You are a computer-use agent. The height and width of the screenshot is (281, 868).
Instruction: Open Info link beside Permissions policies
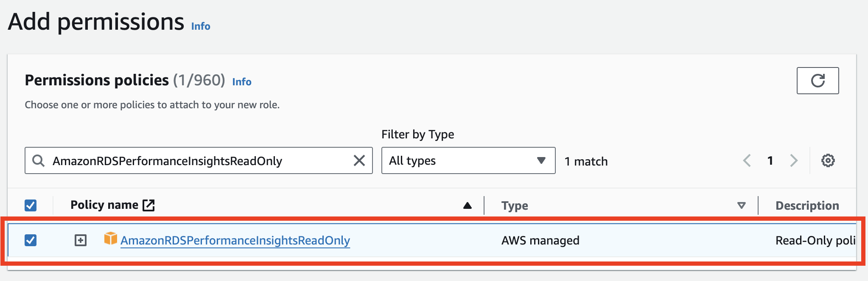242,82
